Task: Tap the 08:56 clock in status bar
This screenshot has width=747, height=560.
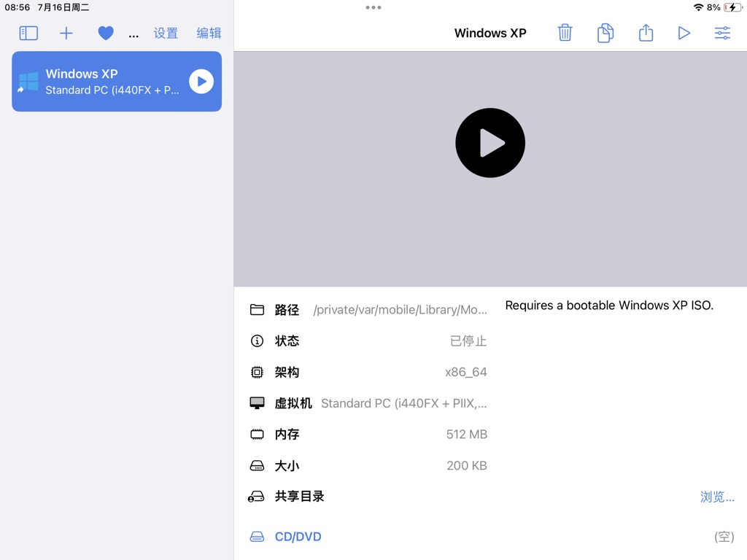Action: point(18,7)
